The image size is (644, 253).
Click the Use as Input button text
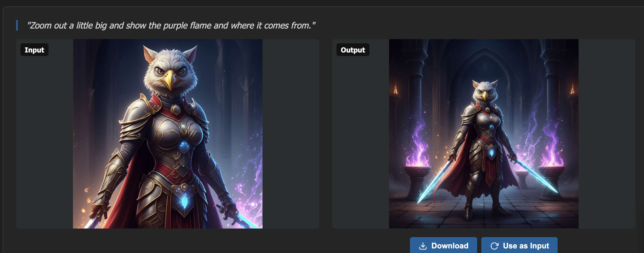pyautogui.click(x=526, y=246)
